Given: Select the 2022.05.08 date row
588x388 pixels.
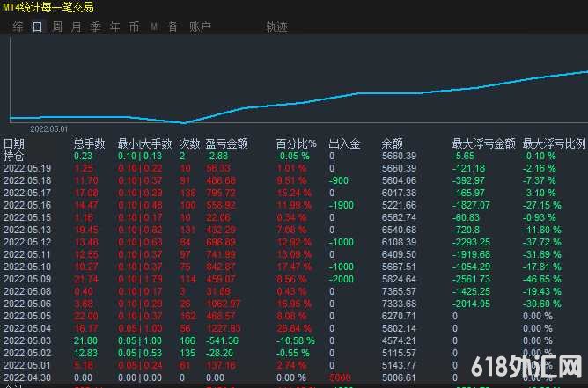Looking at the screenshot, I should (x=27, y=291).
